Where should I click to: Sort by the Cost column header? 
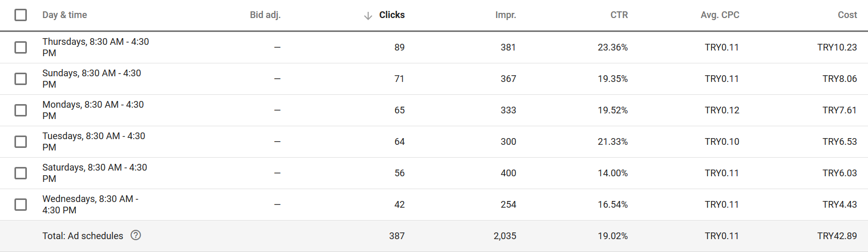click(847, 15)
